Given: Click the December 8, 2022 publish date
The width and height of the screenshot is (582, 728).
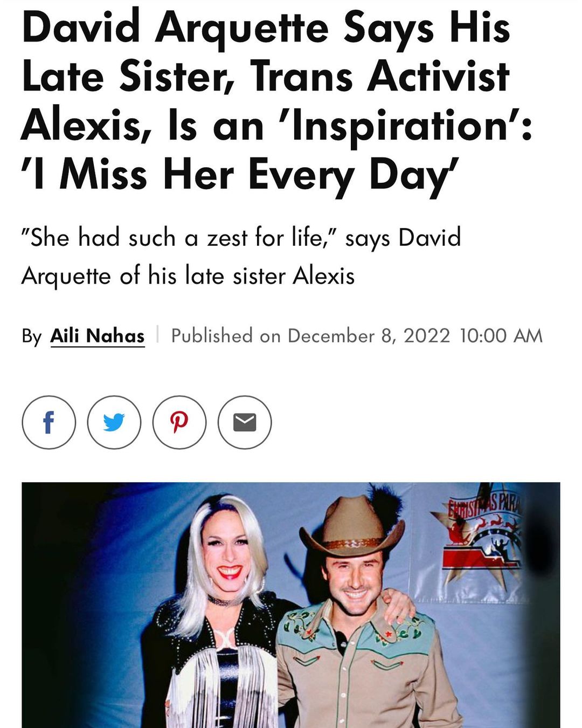Looking at the screenshot, I should [x=368, y=336].
